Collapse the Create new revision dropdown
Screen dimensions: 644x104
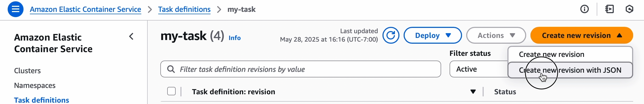582,35
